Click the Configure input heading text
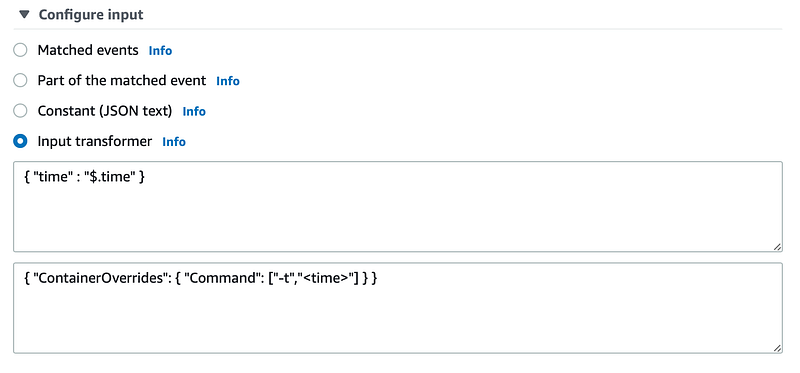The height and width of the screenshot is (373, 800). (91, 15)
